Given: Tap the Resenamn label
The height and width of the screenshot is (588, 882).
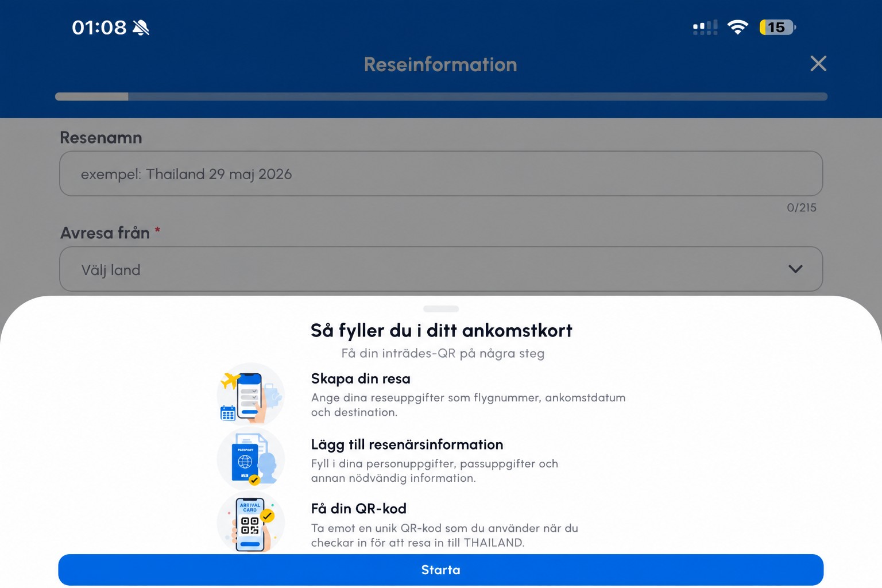Looking at the screenshot, I should (x=101, y=137).
